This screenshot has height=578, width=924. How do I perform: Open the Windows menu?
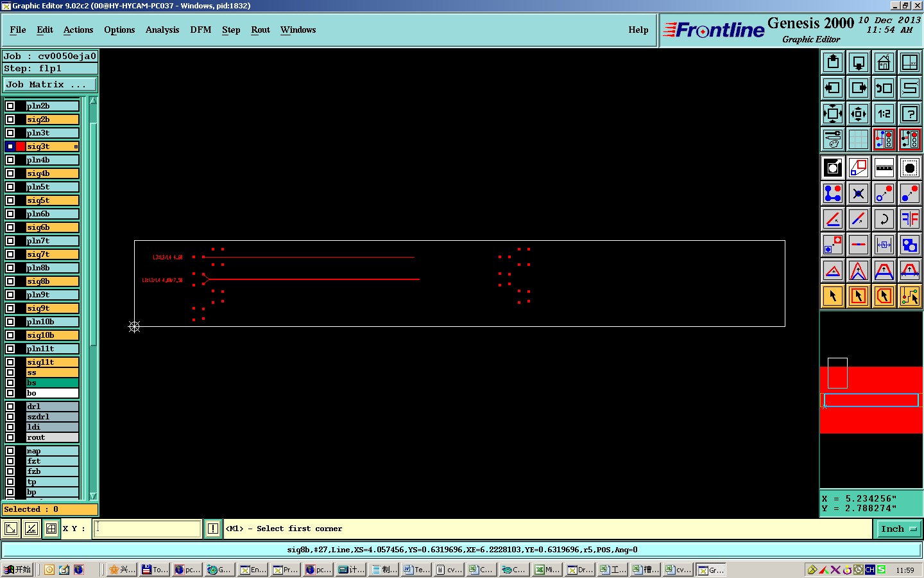298,30
